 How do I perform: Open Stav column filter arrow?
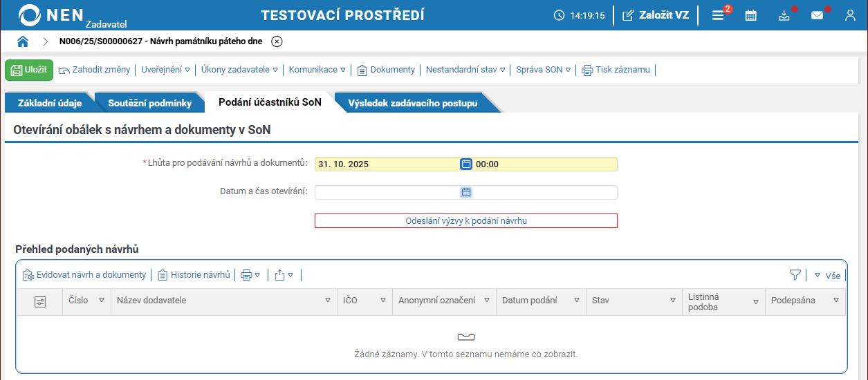click(672, 301)
